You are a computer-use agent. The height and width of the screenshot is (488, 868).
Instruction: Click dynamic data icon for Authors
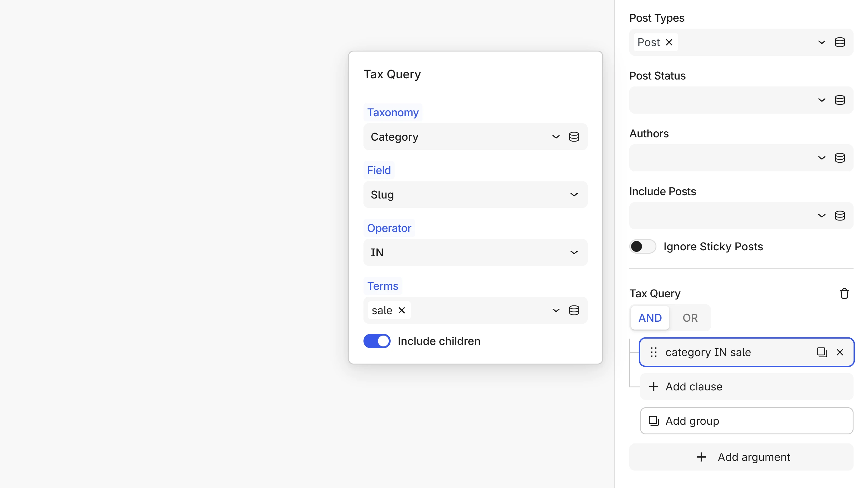pos(840,158)
